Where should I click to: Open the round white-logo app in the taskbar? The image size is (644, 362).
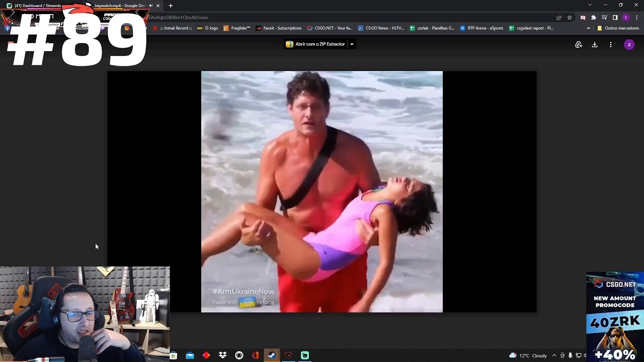(239, 355)
